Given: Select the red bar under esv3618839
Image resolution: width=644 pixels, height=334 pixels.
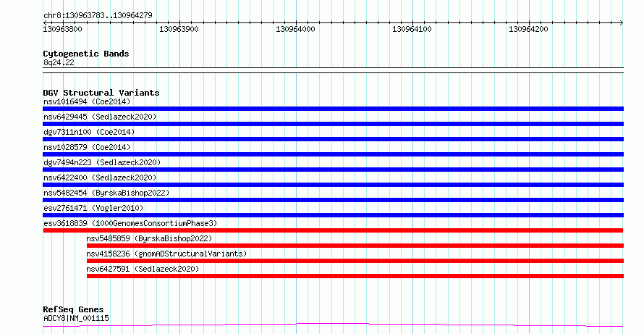Looking at the screenshot, I should tap(333, 230).
